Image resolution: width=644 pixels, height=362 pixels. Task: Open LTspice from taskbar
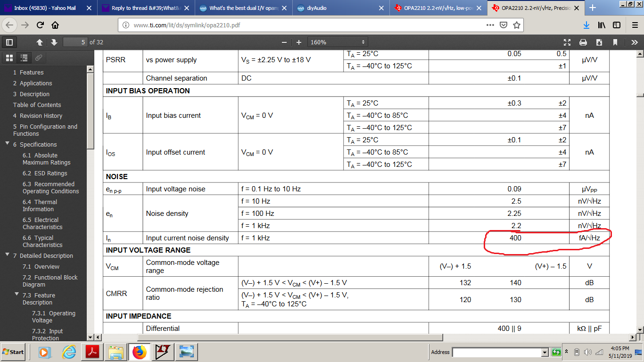[163, 352]
